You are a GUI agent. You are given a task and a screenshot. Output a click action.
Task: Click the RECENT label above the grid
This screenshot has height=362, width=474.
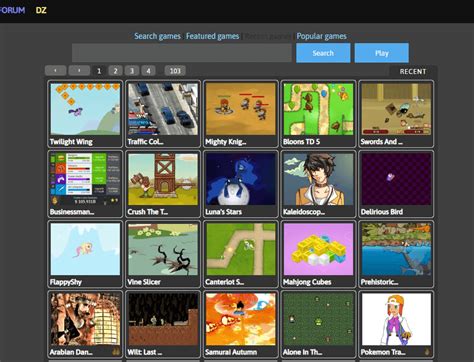pos(413,71)
